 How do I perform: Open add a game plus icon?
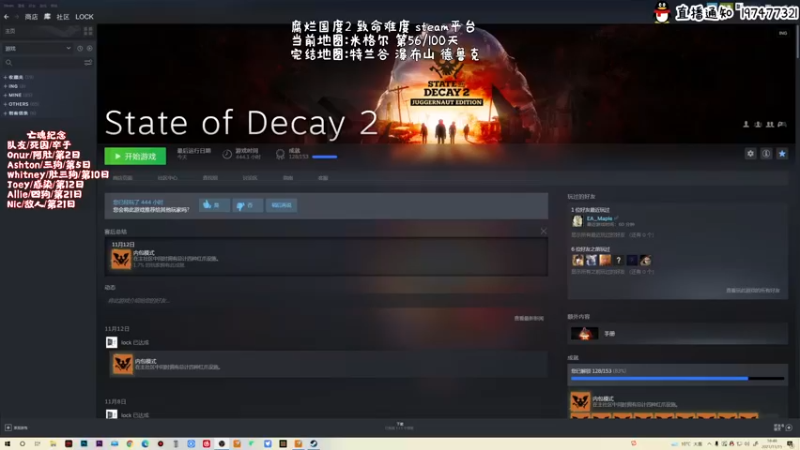pos(8,428)
